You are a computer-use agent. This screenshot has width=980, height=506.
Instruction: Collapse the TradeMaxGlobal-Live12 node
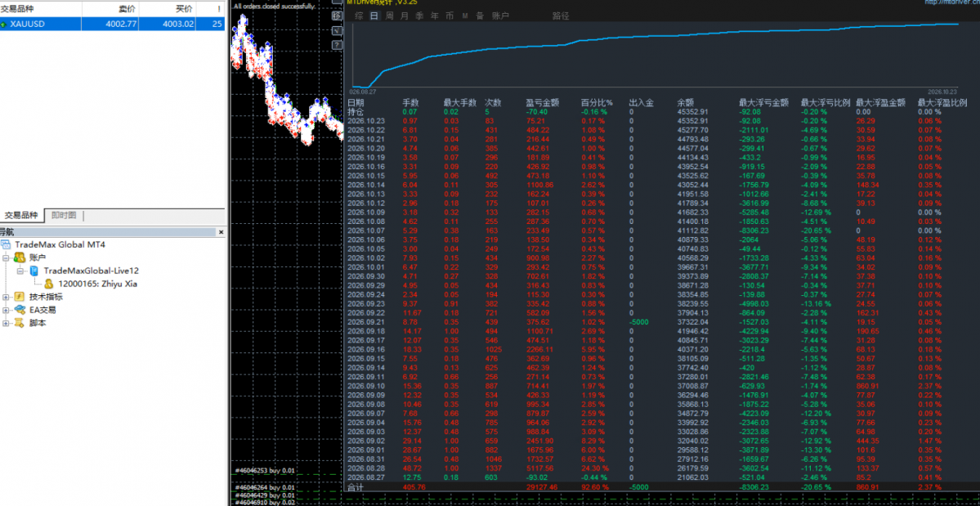[x=21, y=271]
